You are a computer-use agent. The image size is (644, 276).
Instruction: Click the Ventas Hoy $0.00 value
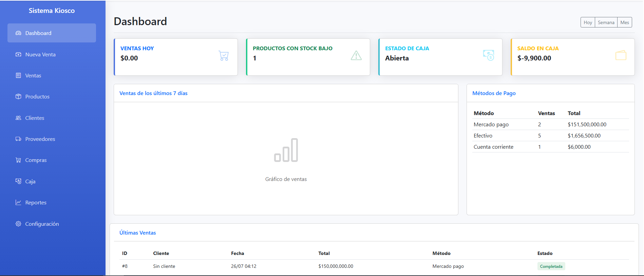coord(129,58)
